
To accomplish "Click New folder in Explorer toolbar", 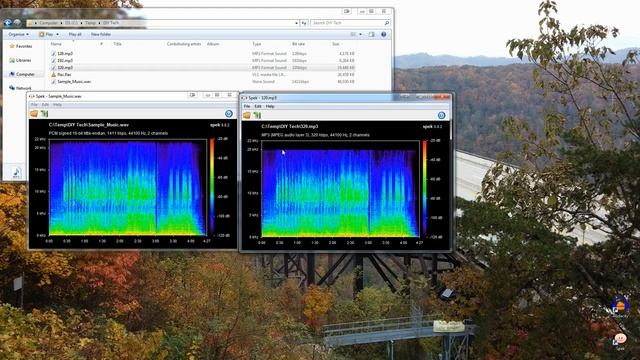I will pos(100,34).
